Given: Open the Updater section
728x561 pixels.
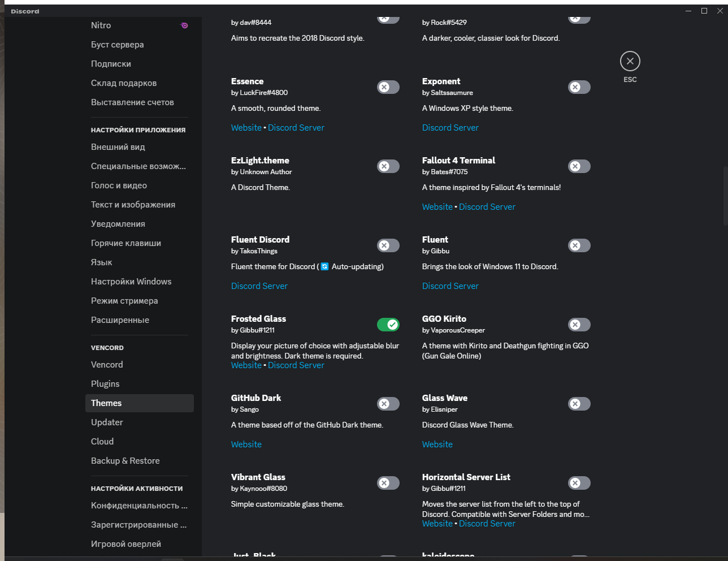Looking at the screenshot, I should coord(107,422).
